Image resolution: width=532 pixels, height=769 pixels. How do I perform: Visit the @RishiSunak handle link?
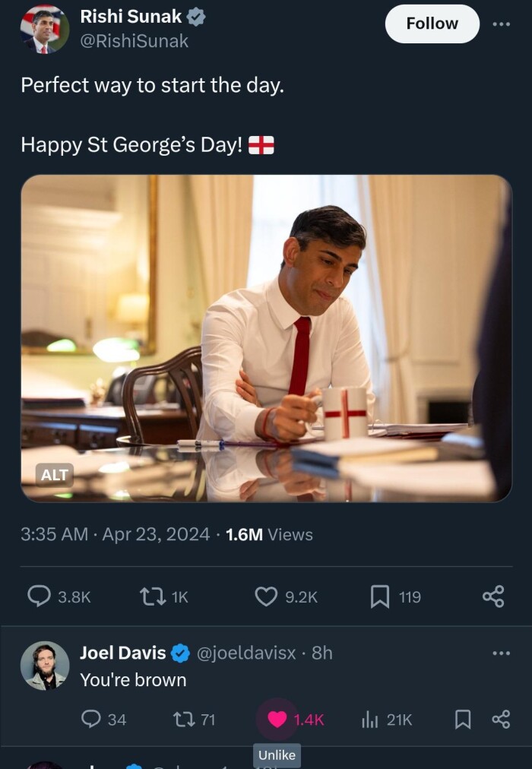134,42
